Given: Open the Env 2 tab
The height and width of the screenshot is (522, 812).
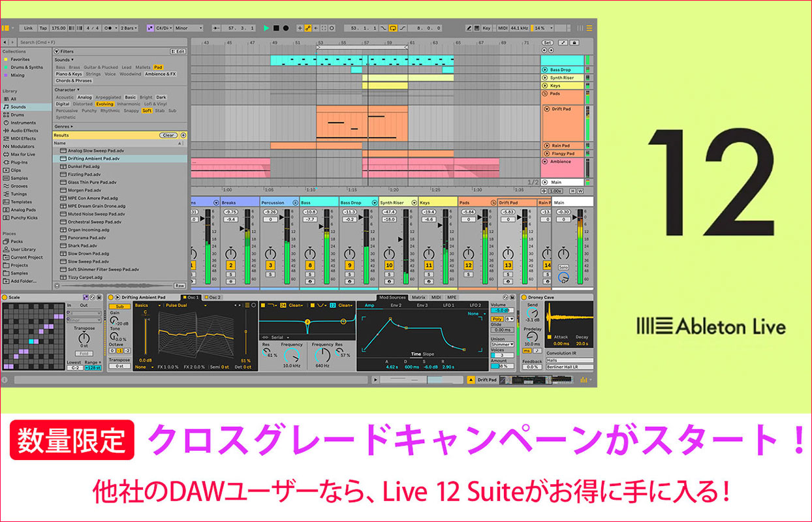Looking at the screenshot, I should tap(396, 305).
